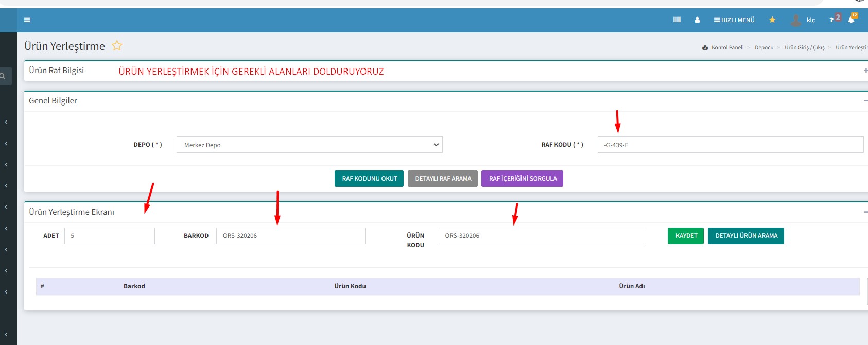The image size is (868, 345).
Task: Click the RAF KODUNU OKUT button
Action: (369, 179)
